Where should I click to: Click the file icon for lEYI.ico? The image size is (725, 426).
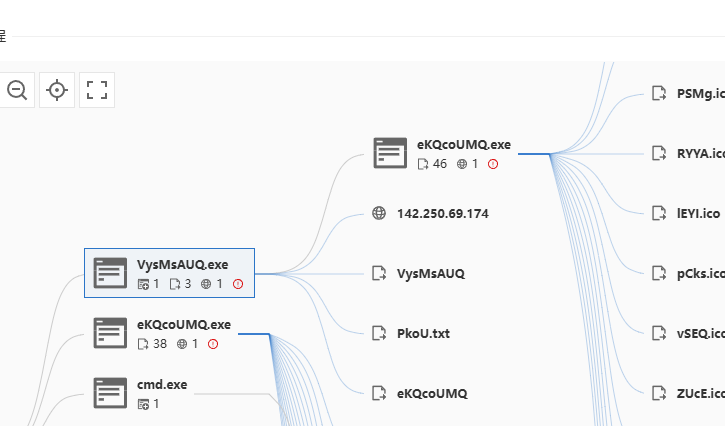(x=659, y=213)
